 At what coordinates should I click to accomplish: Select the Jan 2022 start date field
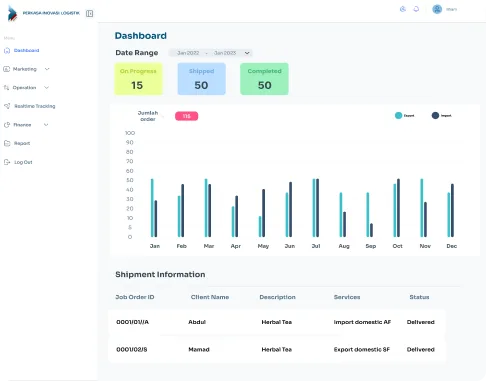(188, 53)
